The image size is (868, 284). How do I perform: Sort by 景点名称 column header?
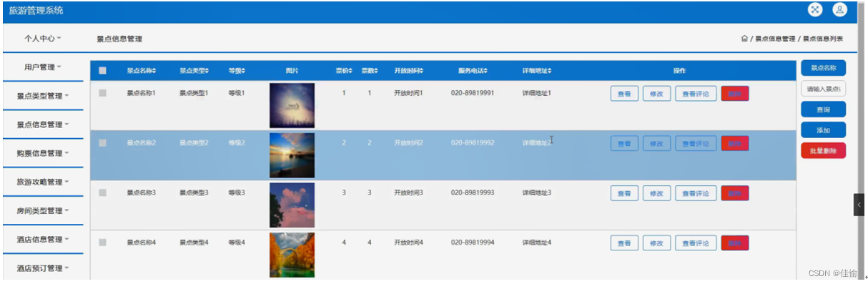click(x=142, y=71)
